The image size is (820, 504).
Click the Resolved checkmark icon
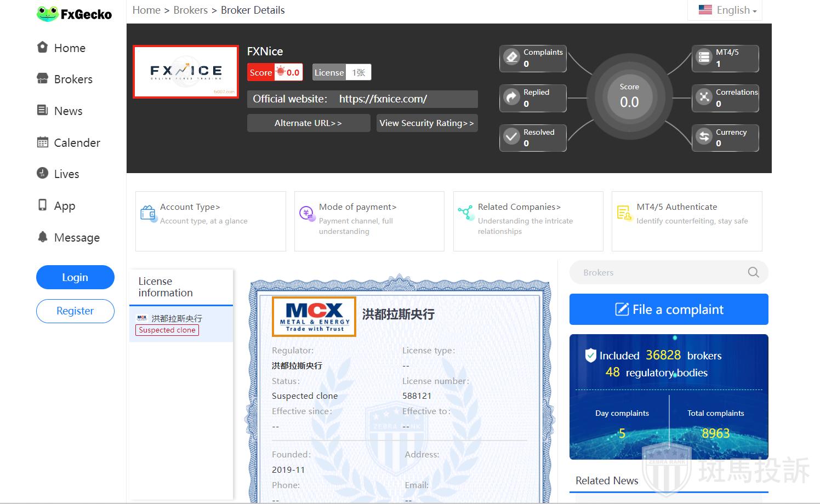[x=511, y=137]
